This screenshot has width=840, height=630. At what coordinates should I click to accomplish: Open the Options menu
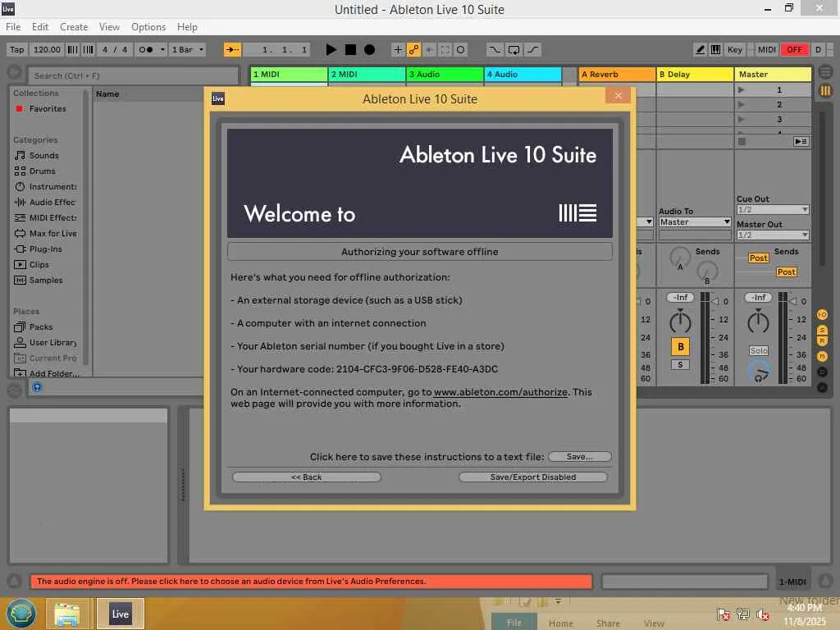[x=148, y=27]
